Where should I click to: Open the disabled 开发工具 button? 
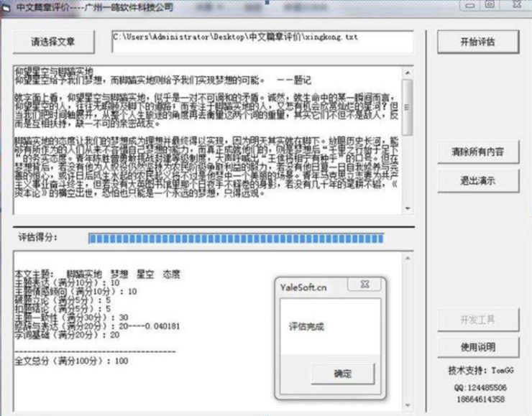coord(478,319)
